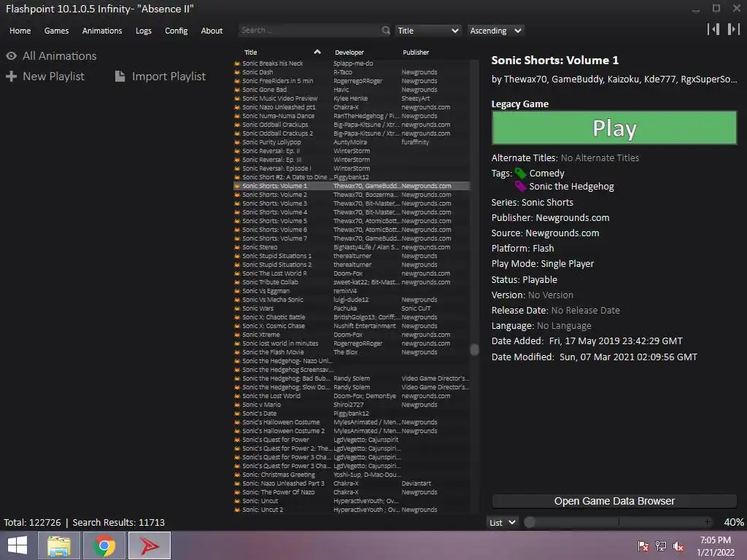Select Sonic X: Cosmic Chase

tap(352, 326)
